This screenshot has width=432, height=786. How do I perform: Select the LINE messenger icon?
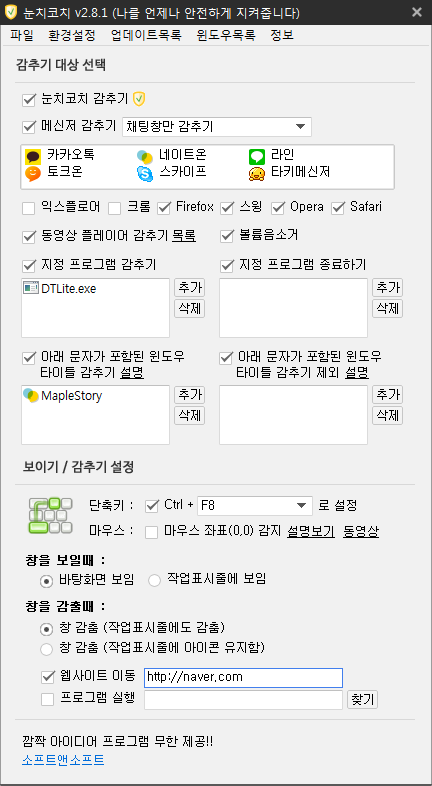(257, 157)
